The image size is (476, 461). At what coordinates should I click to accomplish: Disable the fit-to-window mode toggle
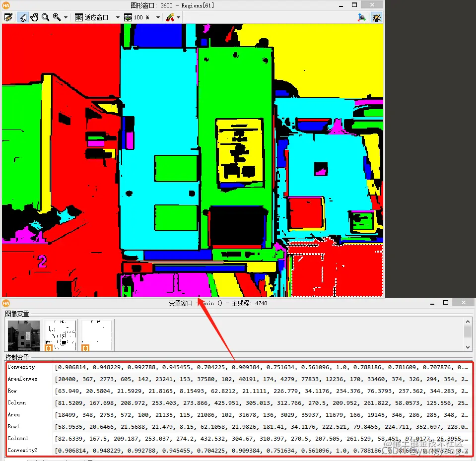click(78, 17)
